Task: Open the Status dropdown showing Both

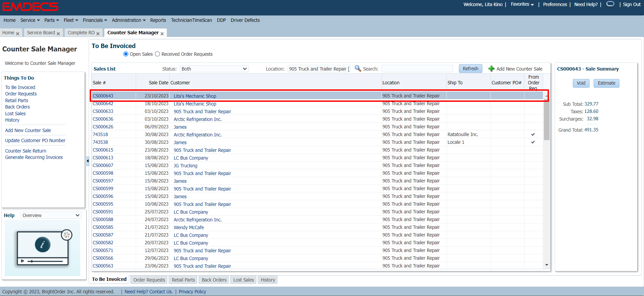Action: [214, 69]
